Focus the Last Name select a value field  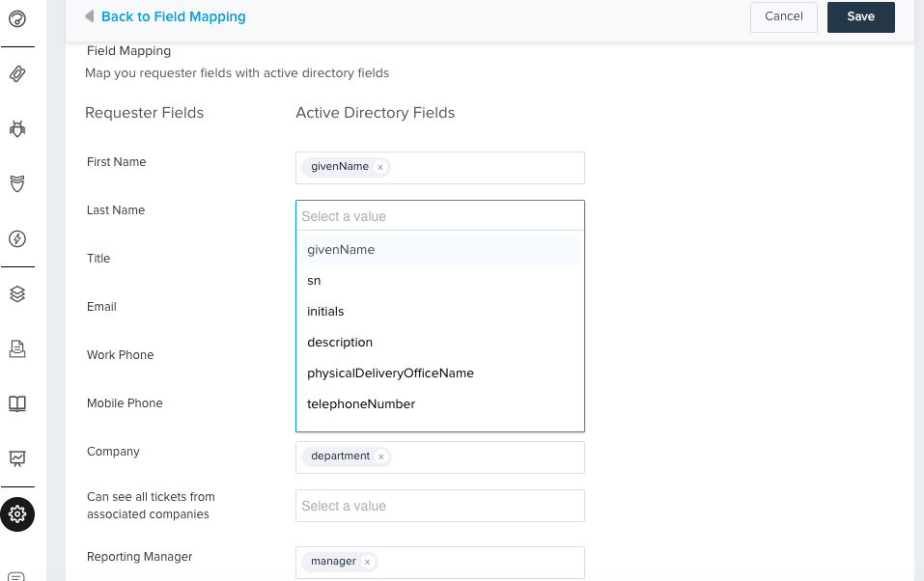440,216
